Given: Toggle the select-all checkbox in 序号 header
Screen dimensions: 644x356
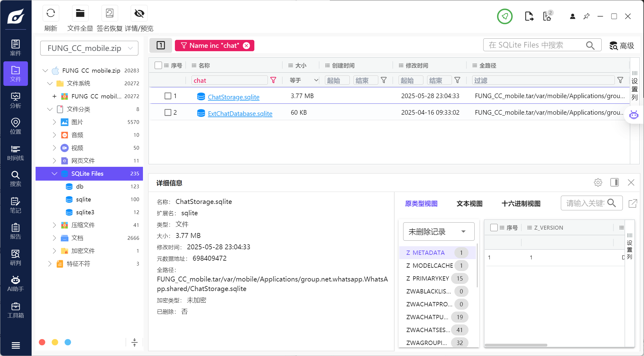Looking at the screenshot, I should [158, 65].
